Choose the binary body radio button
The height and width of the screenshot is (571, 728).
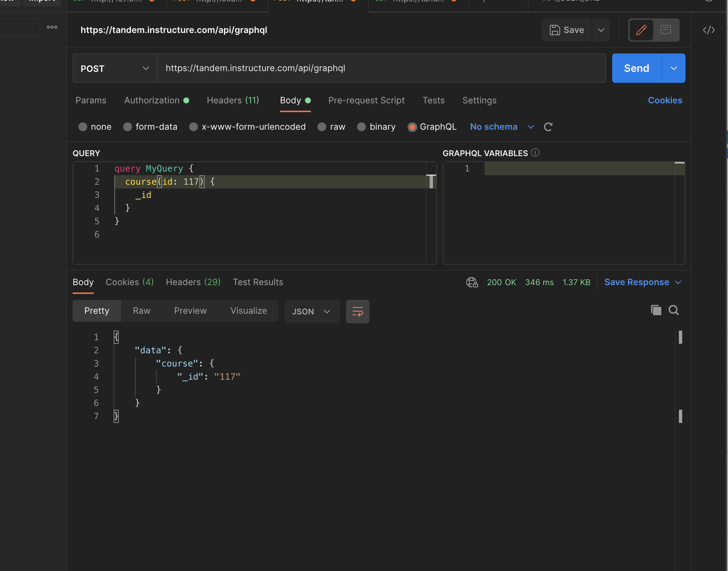click(x=361, y=127)
